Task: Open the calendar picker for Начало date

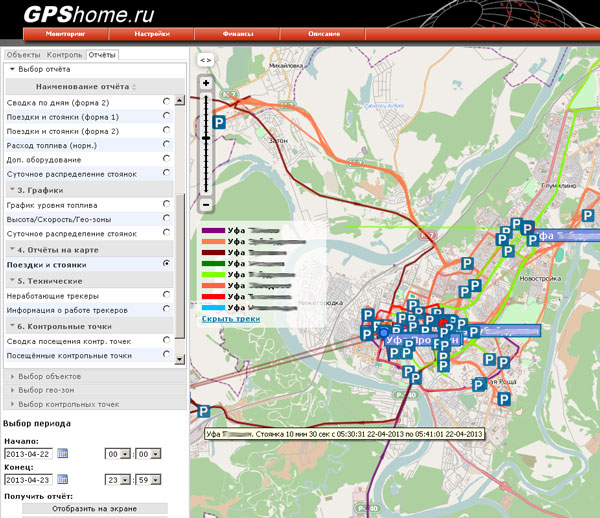Action: 63,453
